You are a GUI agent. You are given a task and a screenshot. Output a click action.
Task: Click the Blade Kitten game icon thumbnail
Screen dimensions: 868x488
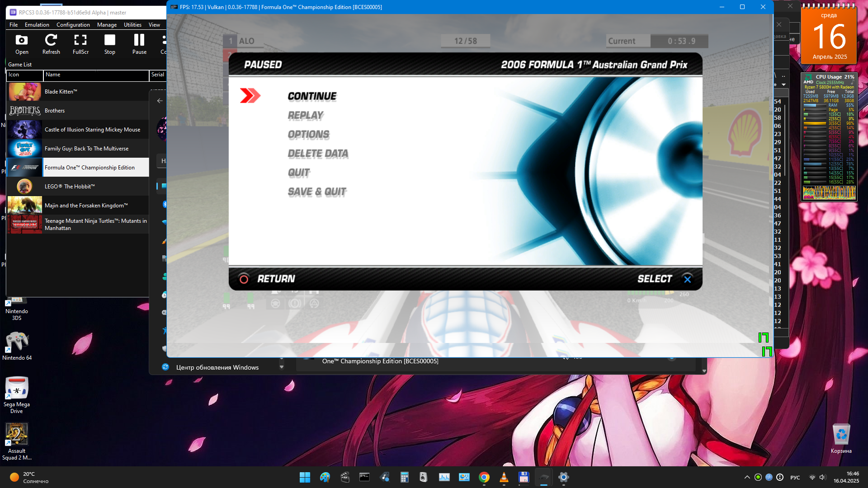pos(25,92)
